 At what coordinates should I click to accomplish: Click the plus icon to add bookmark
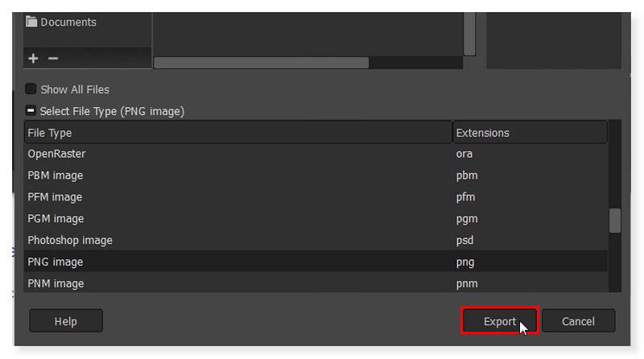[33, 58]
